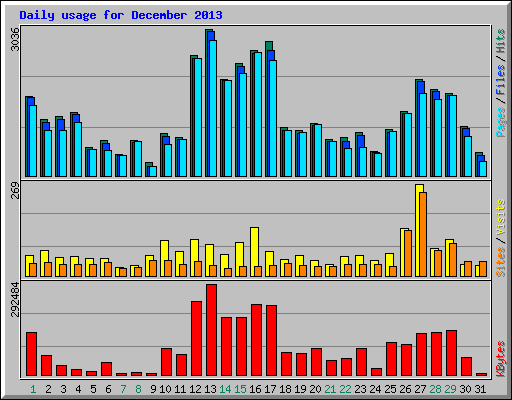Click the yellow Visits bar for day 10
Screen dimensions: 512x400
click(163, 258)
